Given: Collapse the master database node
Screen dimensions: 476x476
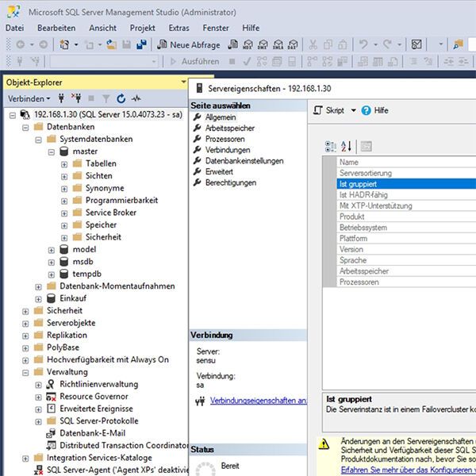Looking at the screenshot, I should pos(52,152).
